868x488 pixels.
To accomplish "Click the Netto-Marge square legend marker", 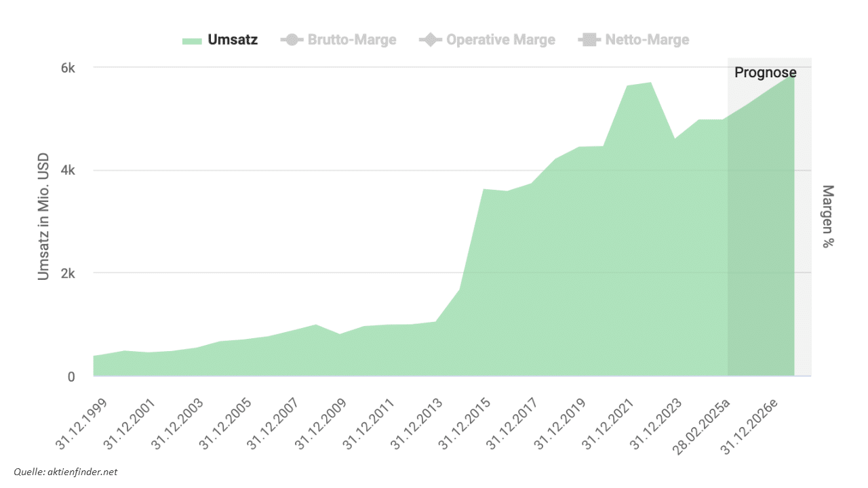I will pyautogui.click(x=587, y=40).
